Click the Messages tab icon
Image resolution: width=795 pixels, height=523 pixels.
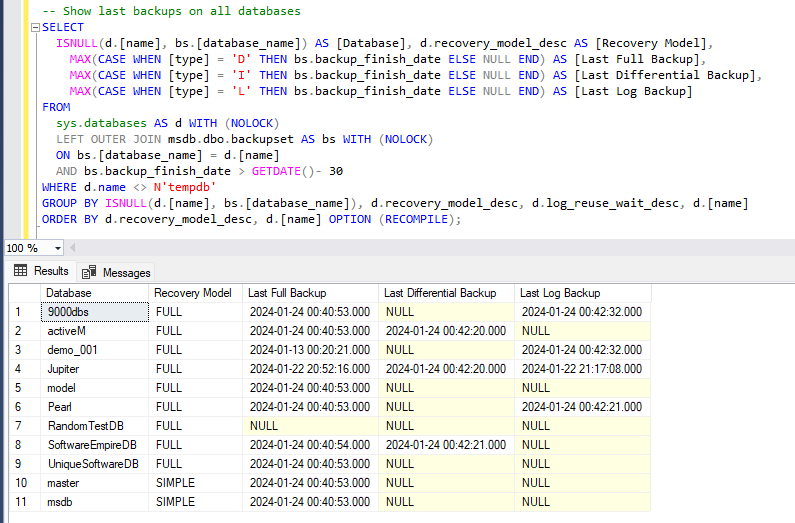89,272
